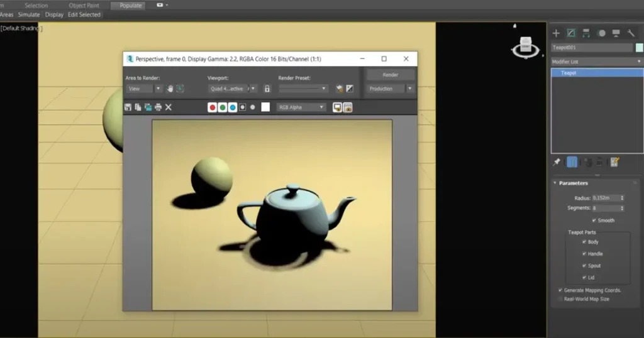Save the rendered image with disk icon
The width and height of the screenshot is (644, 338).
click(x=128, y=107)
